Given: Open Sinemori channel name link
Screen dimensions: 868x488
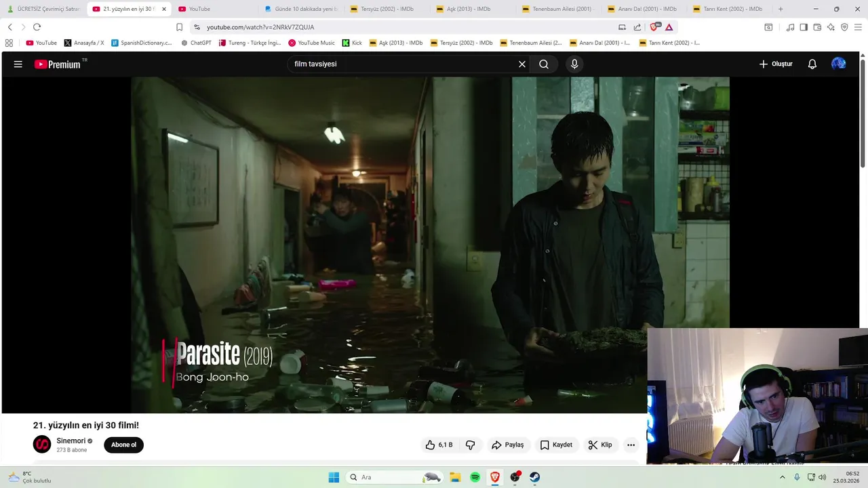Looking at the screenshot, I should tap(71, 441).
